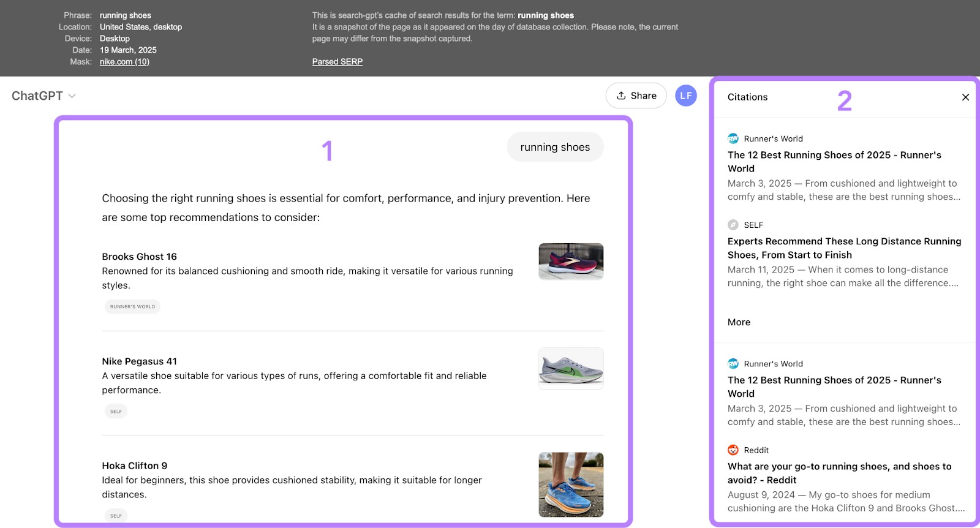
Task: Close the Citations panel
Action: pyautogui.click(x=965, y=97)
